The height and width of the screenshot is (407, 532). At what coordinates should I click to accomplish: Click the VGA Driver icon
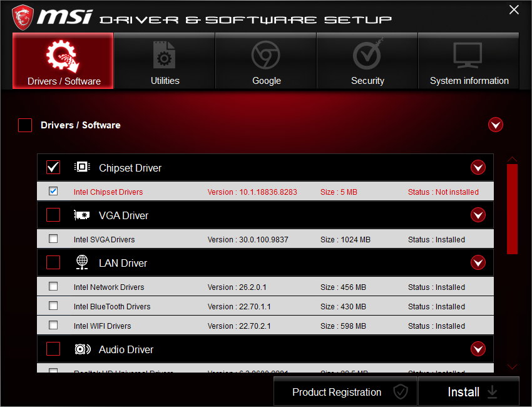(x=82, y=215)
